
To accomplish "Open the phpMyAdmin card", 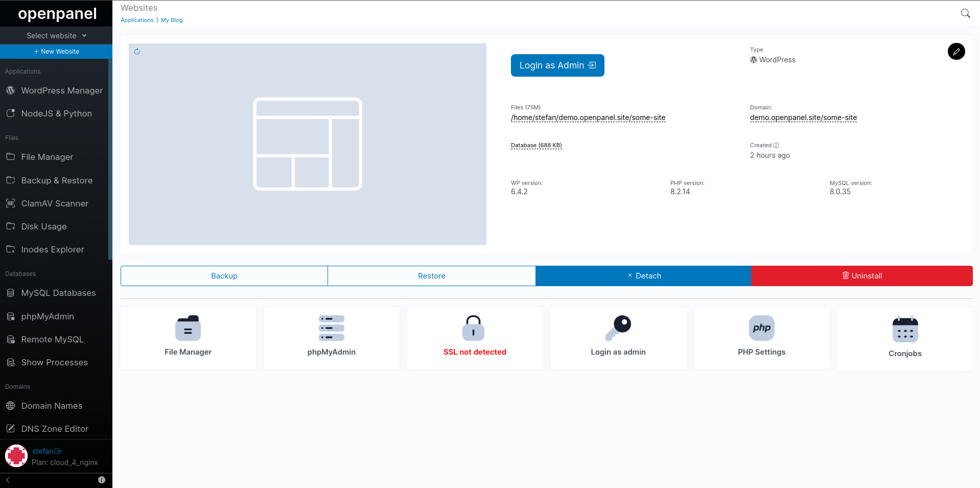I will coord(332,338).
